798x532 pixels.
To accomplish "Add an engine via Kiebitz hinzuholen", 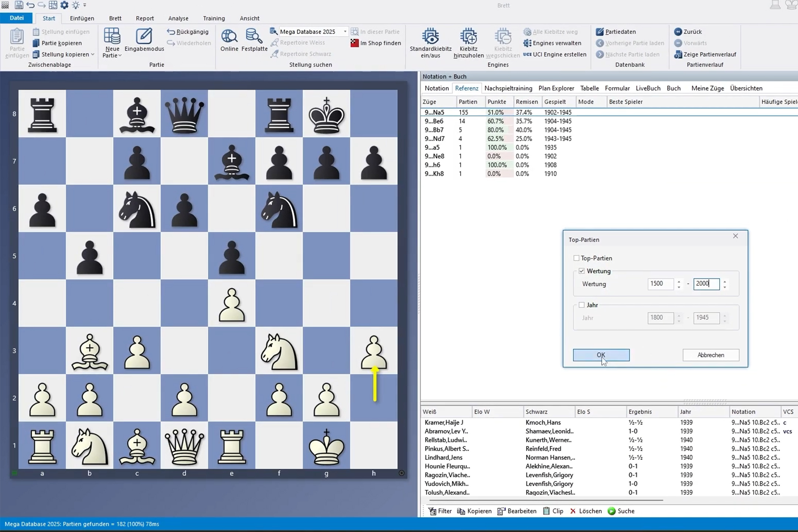I will (468, 41).
